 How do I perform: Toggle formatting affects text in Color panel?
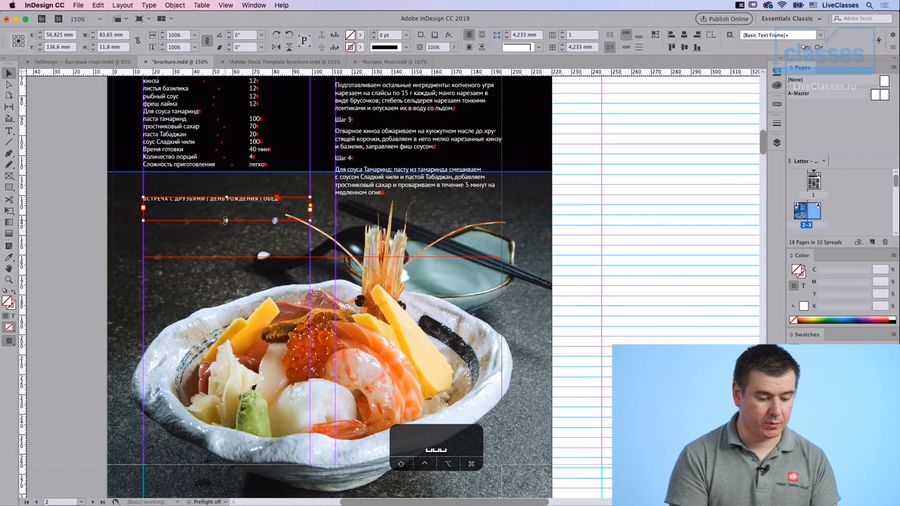[804, 285]
